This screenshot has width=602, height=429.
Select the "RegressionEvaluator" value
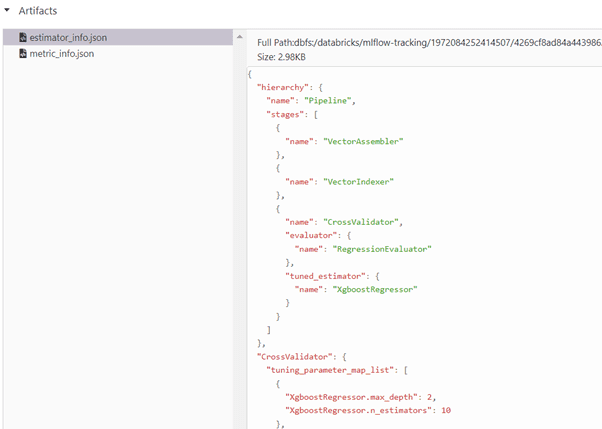[x=382, y=249]
